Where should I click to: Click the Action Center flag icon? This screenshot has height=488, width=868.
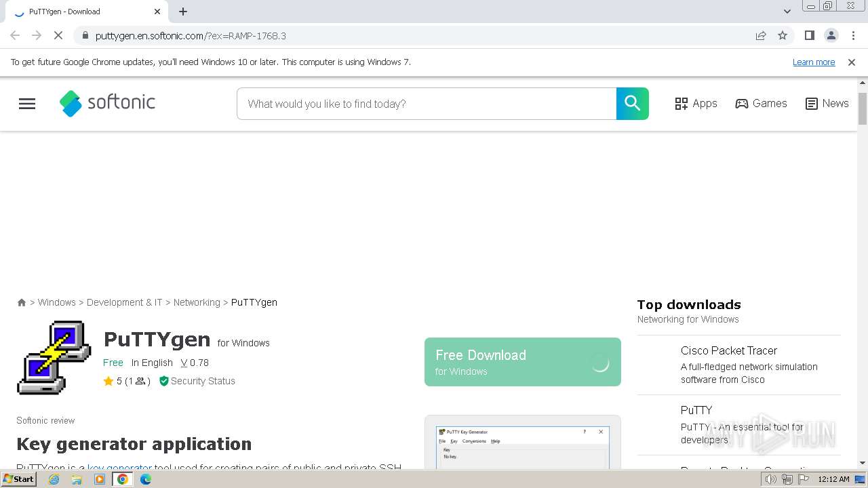[804, 479]
